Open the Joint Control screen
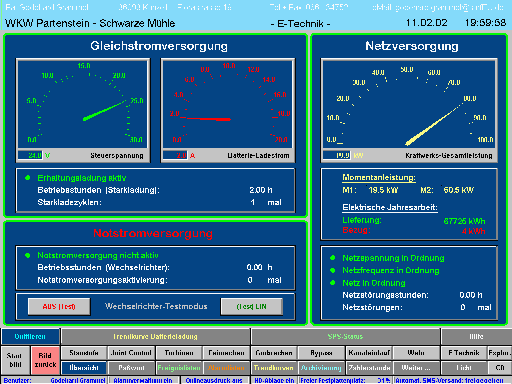This screenshot has height=384, width=512. [x=131, y=353]
